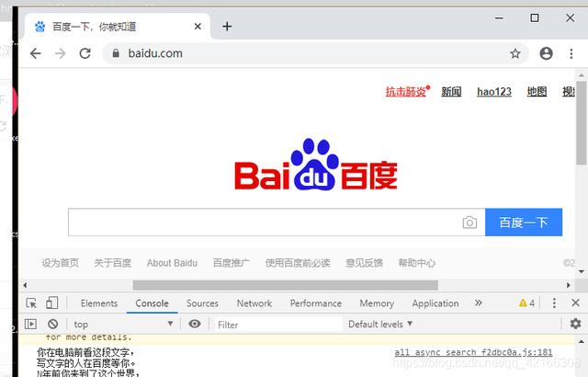The image size is (588, 377).
Task: Click the 设为首页 footer link
Action: (x=61, y=263)
